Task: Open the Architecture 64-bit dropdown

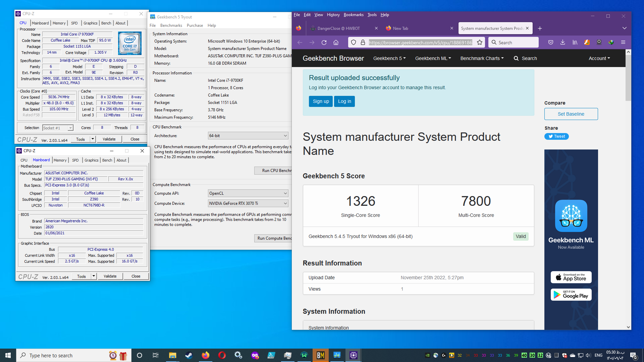Action: 248,136
